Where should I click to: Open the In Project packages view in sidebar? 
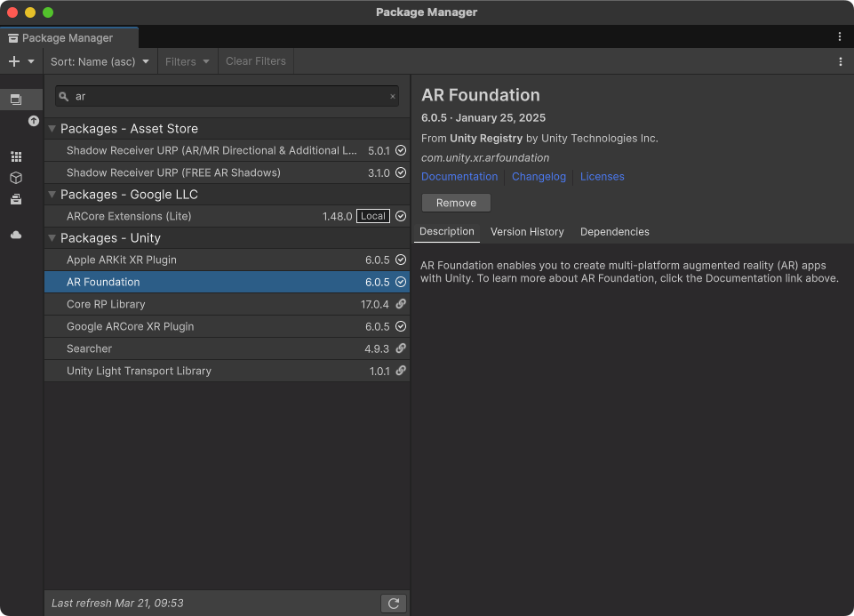[16, 100]
